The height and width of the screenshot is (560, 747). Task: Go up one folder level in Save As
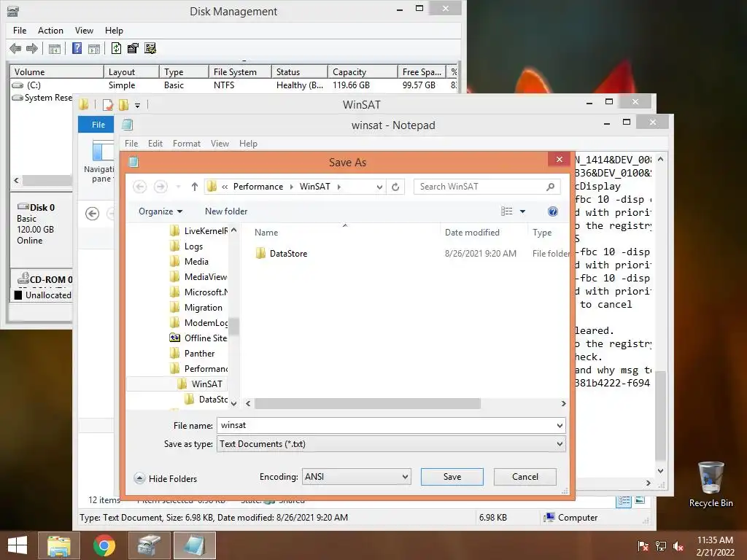194,187
